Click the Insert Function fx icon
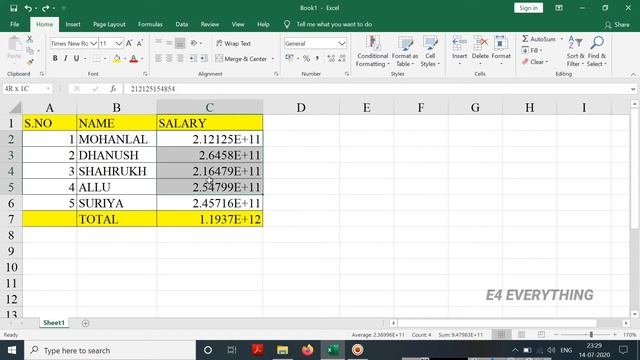This screenshot has width=640, height=360. 113,89
